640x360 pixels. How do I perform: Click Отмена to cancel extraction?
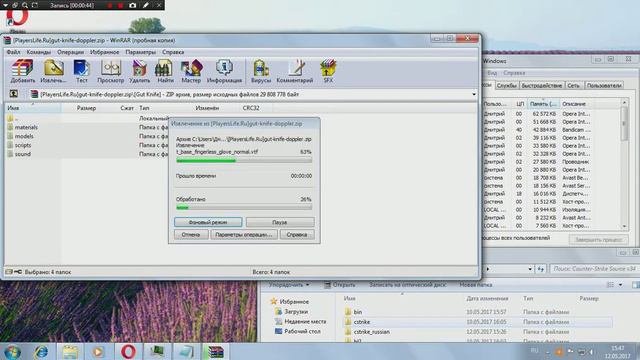click(x=191, y=235)
